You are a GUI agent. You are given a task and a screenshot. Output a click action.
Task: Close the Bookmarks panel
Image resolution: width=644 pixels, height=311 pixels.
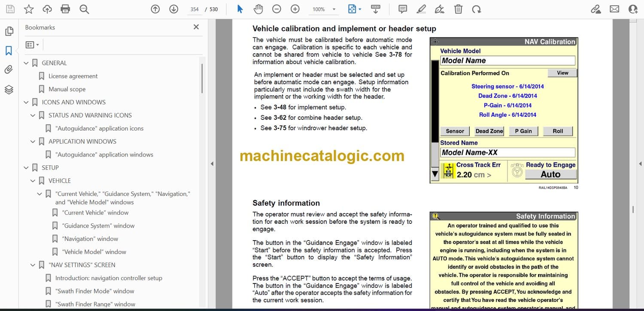click(196, 27)
